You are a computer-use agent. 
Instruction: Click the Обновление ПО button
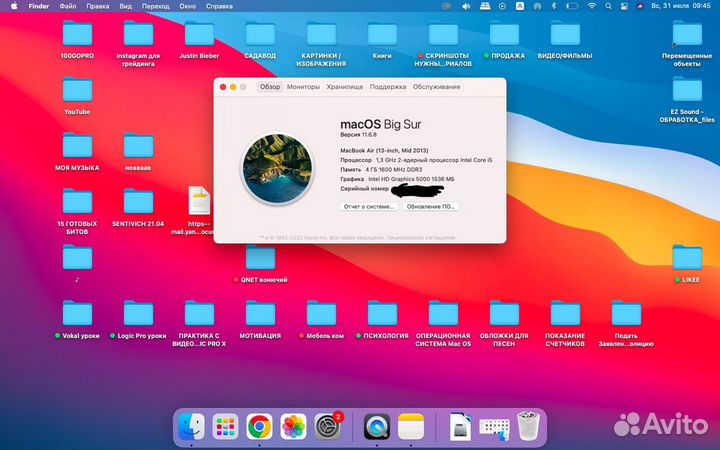[x=431, y=207]
